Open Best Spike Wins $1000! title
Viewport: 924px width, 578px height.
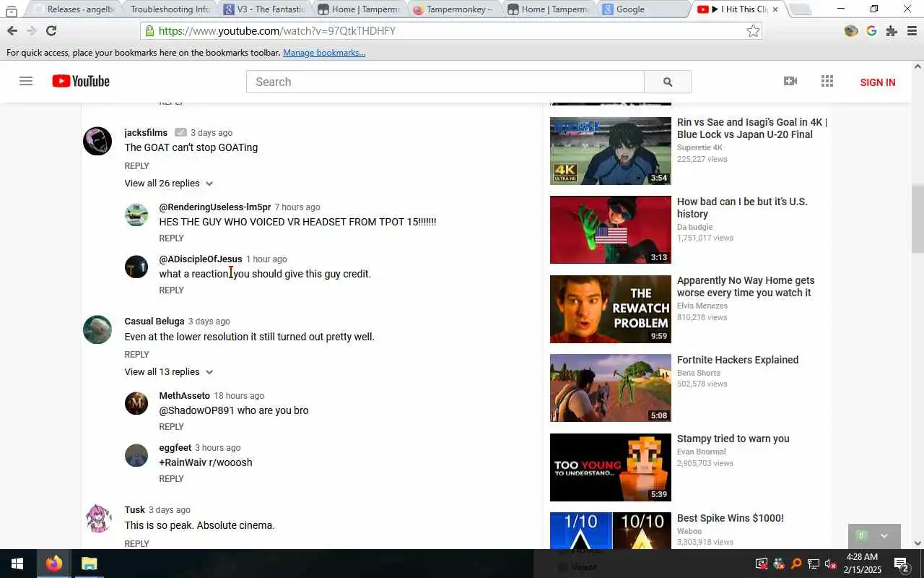pos(730,518)
